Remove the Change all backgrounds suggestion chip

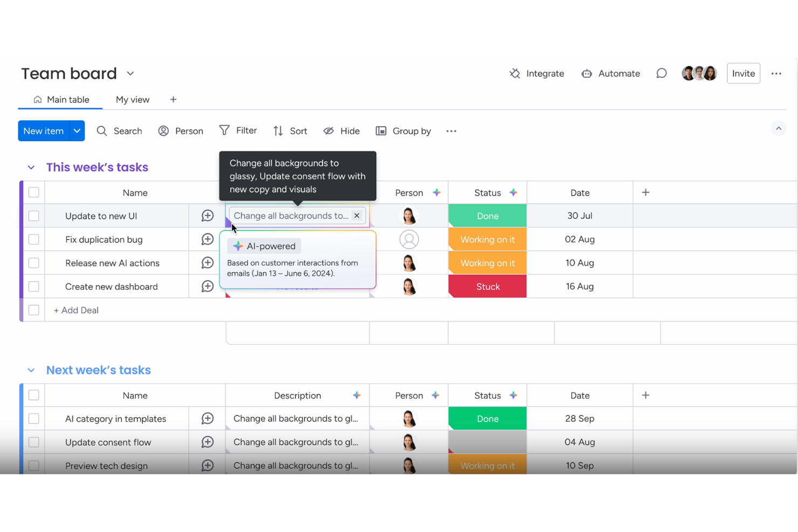tap(356, 216)
